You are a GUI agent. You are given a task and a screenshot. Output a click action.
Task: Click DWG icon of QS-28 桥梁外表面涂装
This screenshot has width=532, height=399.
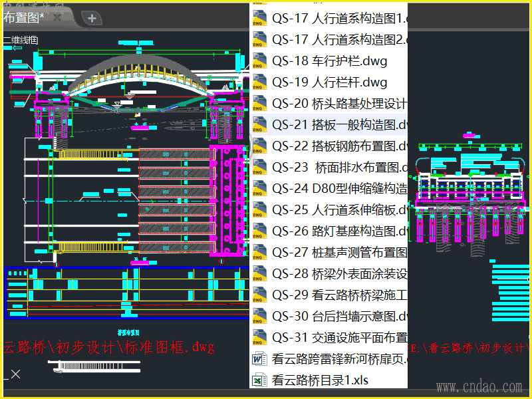click(x=259, y=274)
